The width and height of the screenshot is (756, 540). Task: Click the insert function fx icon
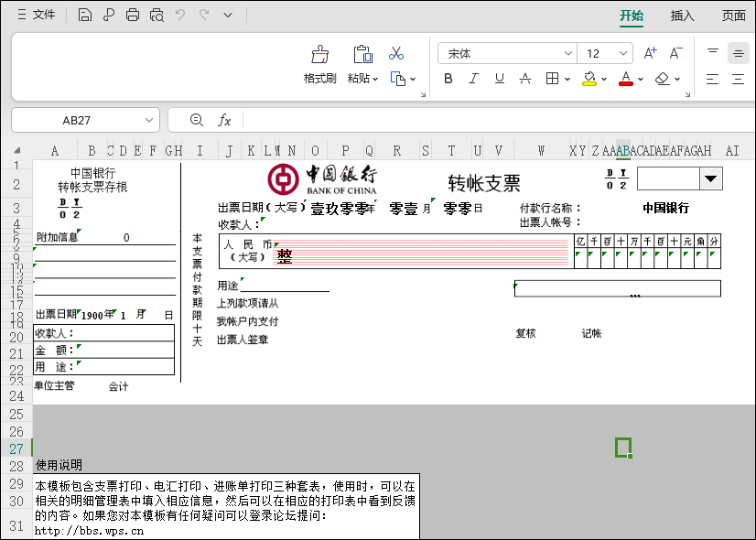pyautogui.click(x=226, y=120)
